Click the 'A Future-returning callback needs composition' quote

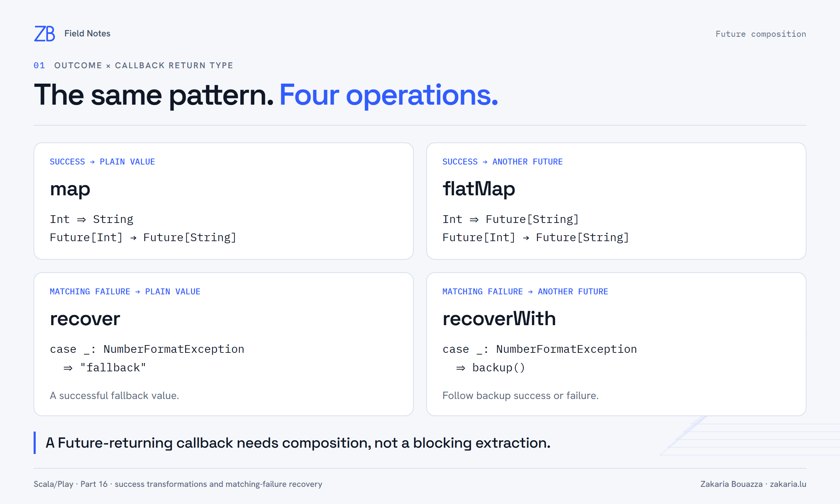tap(298, 443)
